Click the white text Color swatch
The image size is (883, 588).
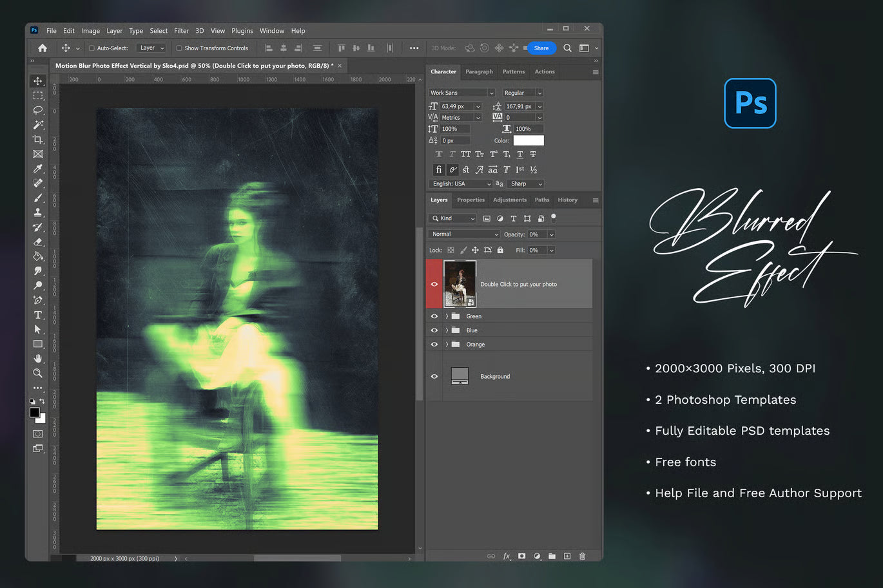(529, 140)
